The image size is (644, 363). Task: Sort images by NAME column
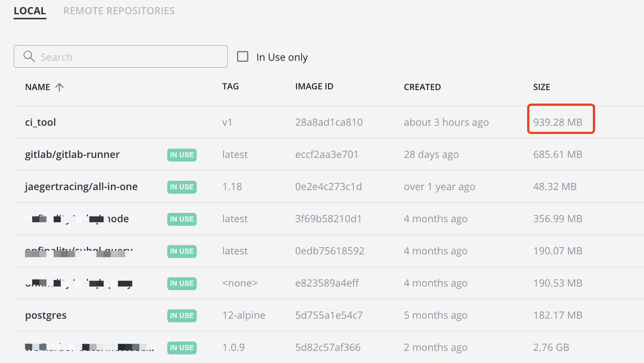38,87
